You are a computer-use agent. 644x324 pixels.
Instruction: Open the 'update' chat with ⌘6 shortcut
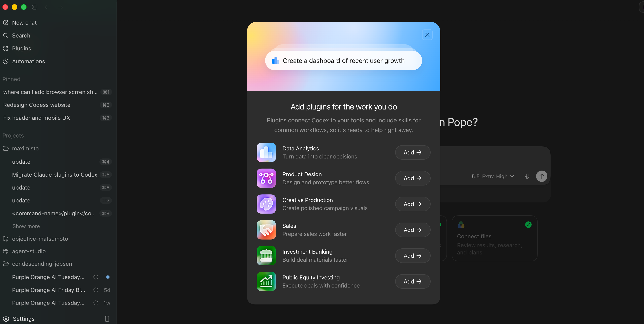coord(57,188)
